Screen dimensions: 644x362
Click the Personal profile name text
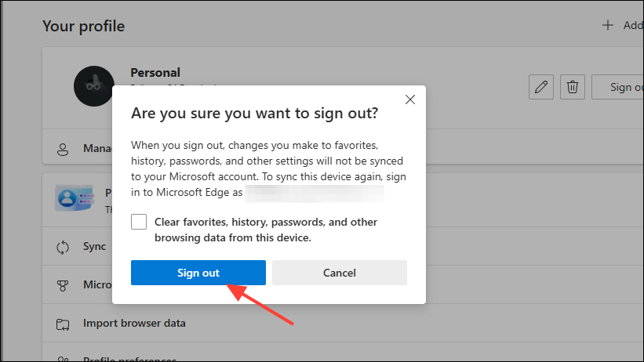[155, 72]
